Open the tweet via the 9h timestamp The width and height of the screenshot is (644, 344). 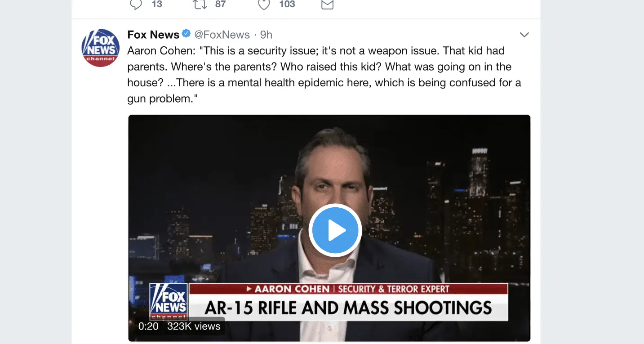[266, 35]
